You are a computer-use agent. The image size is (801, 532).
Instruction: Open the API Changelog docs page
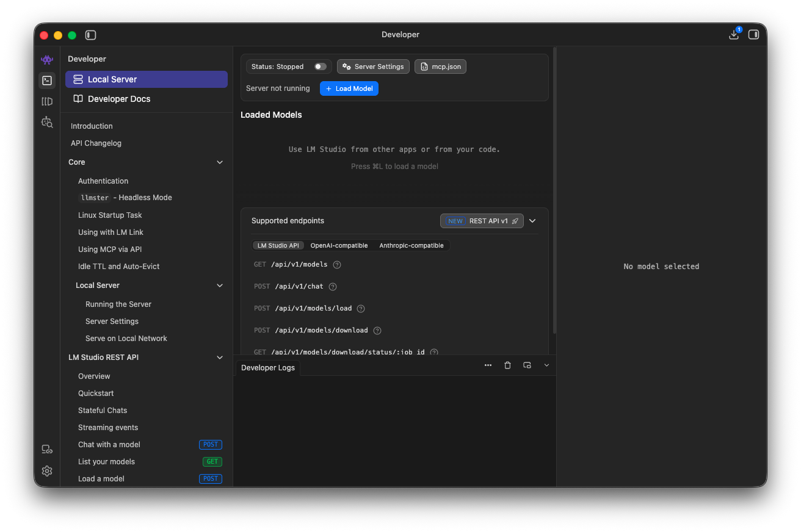click(x=96, y=143)
